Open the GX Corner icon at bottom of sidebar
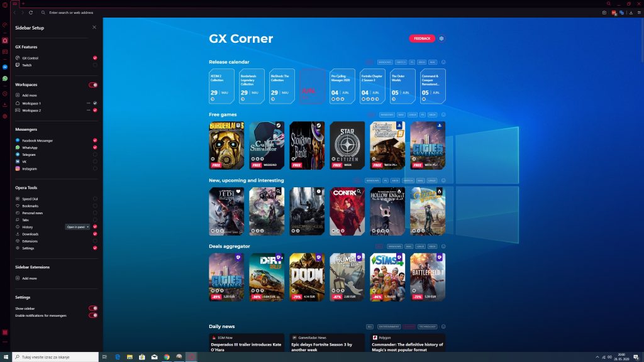 click(x=5, y=332)
